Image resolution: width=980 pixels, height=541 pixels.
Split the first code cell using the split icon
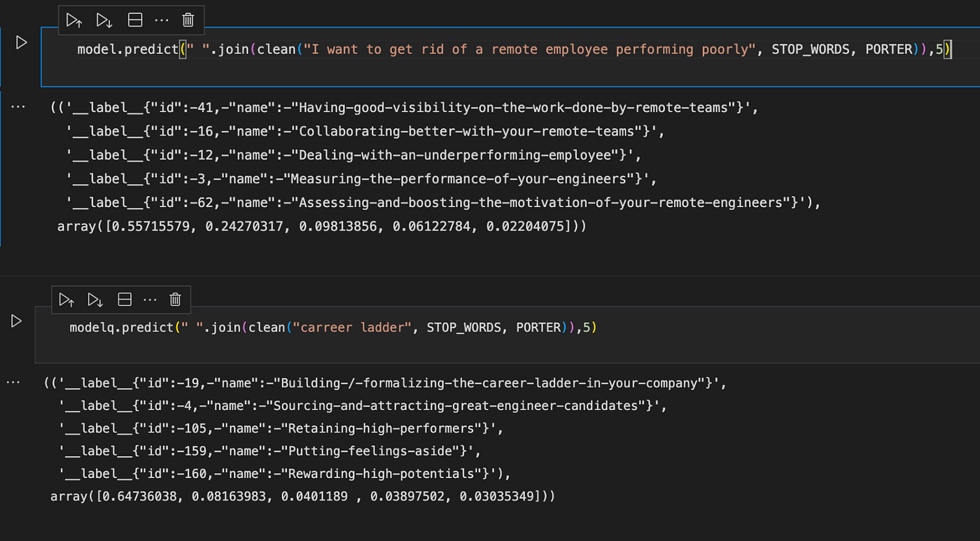[135, 20]
